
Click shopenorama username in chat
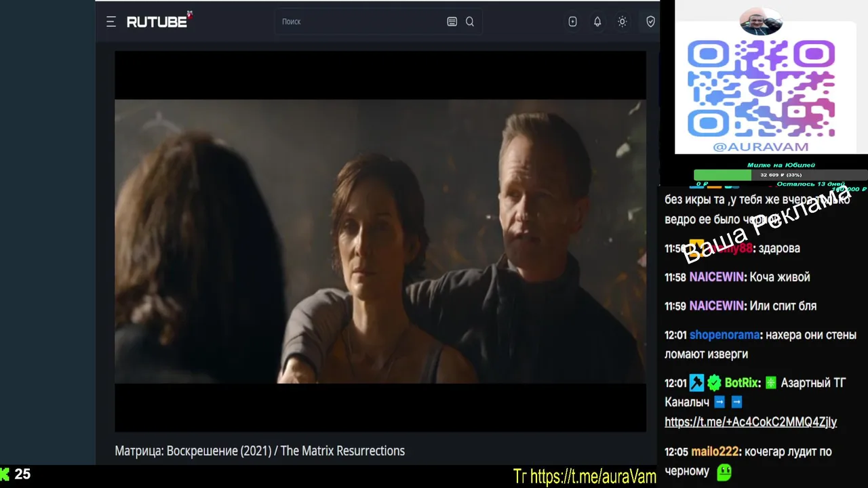(724, 335)
